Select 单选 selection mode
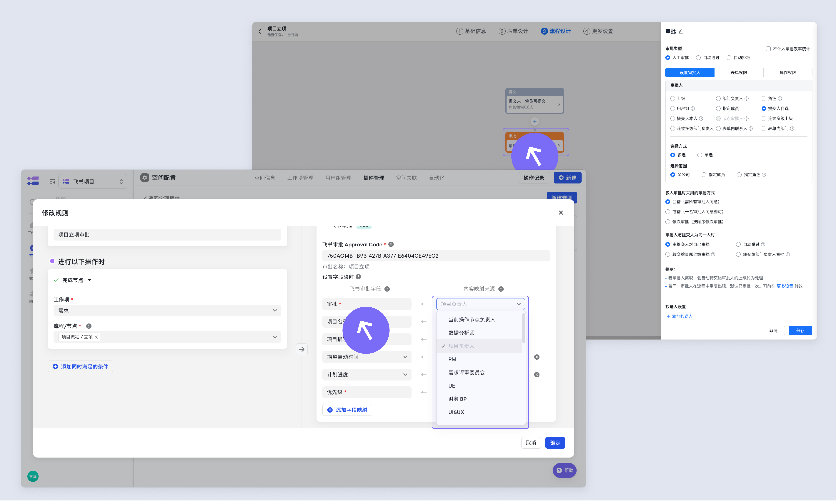The image size is (836, 504). click(700, 155)
